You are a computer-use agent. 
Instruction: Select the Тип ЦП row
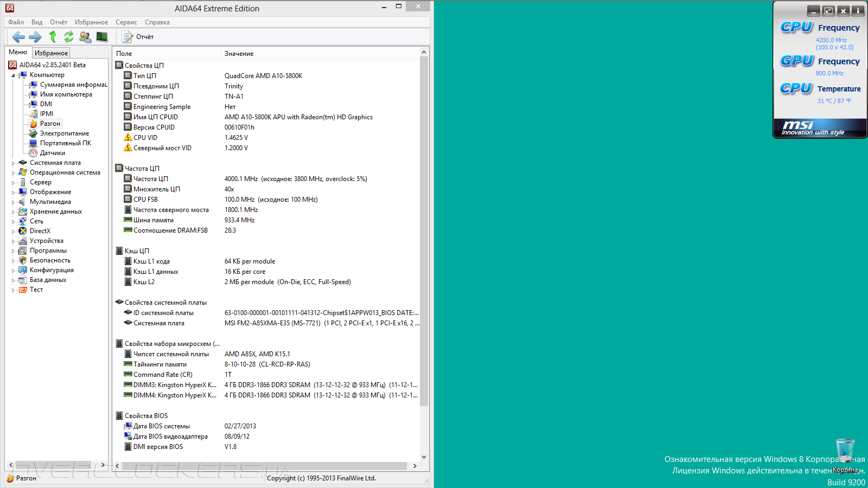(x=267, y=76)
